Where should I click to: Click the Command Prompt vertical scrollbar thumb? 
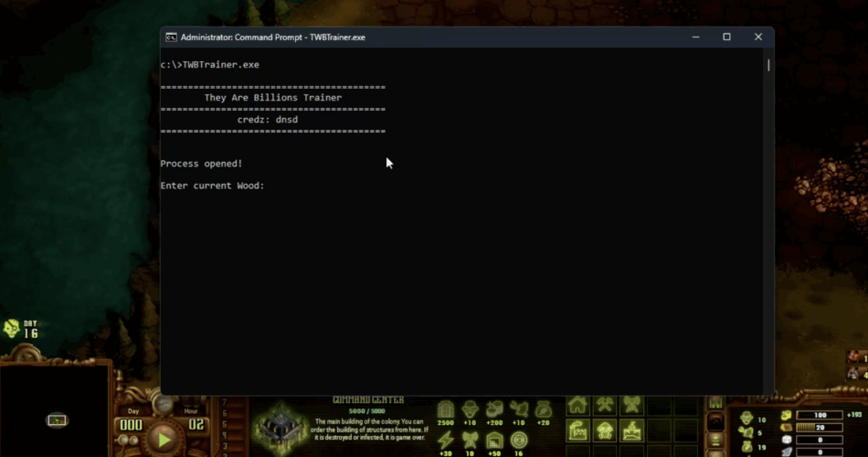click(x=768, y=66)
